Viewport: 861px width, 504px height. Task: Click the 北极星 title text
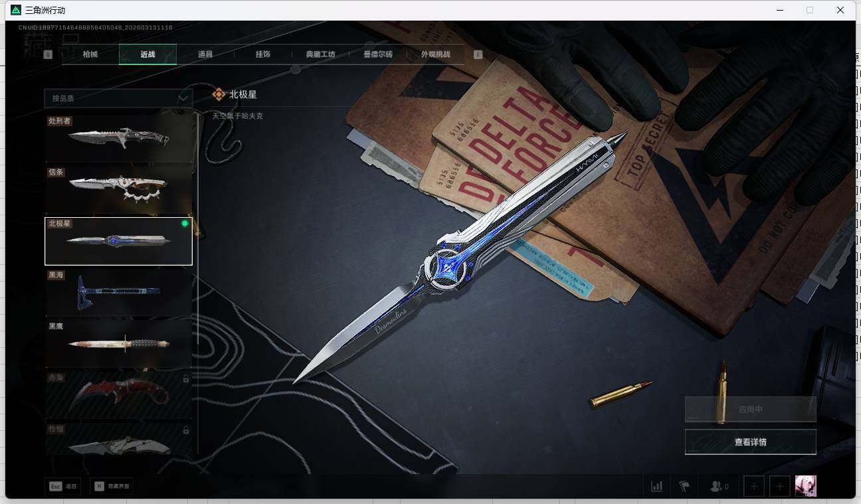243,94
